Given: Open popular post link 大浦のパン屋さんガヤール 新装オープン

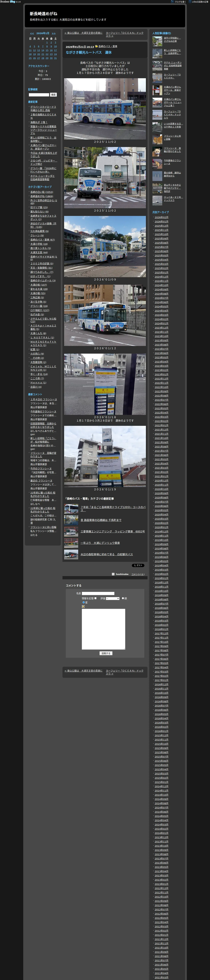Looking at the screenshot, I should coord(173,90).
